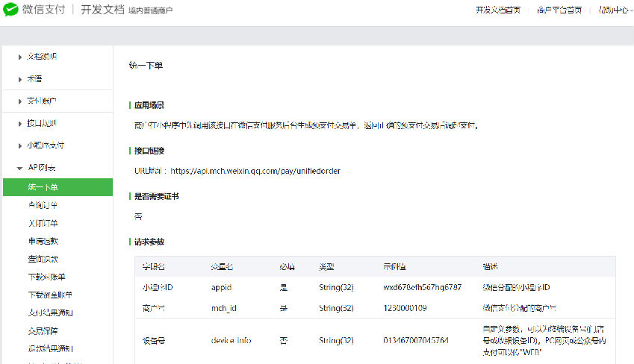Open 支付结果通知 in the API list
634x364 pixels.
pos(49,313)
